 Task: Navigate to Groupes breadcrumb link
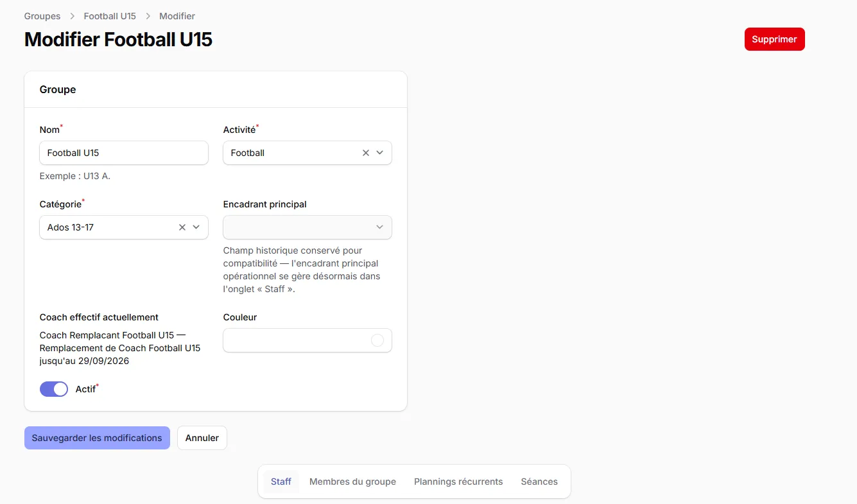coord(42,16)
